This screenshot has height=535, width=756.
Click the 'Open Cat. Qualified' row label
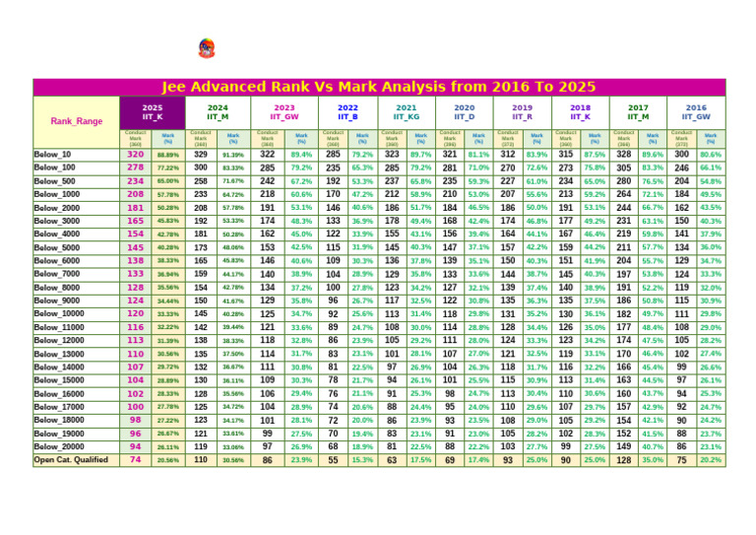tap(71, 460)
